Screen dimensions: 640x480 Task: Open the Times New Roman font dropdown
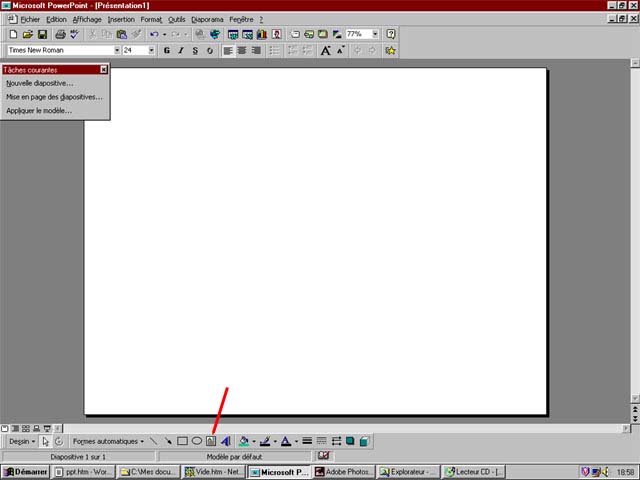click(117, 50)
